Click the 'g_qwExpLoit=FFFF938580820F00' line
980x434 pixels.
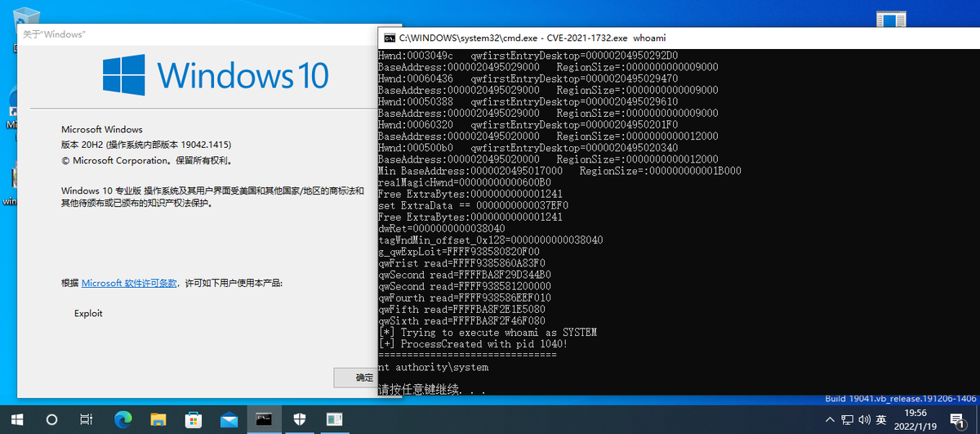click(x=459, y=252)
